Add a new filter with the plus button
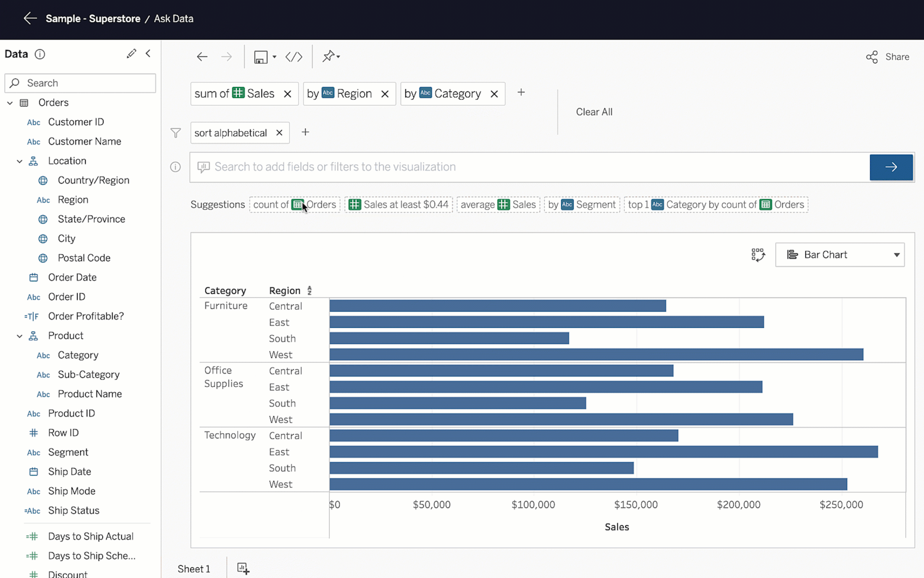 coord(305,133)
